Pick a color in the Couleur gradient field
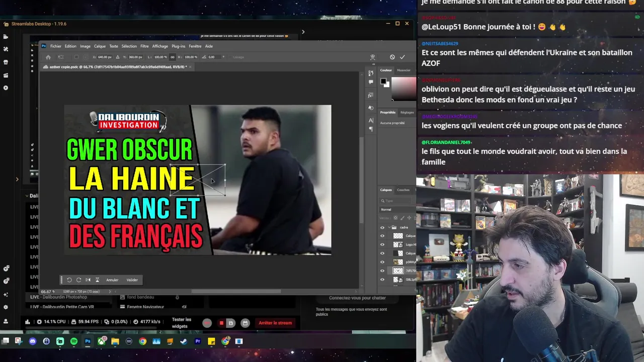 (x=404, y=89)
